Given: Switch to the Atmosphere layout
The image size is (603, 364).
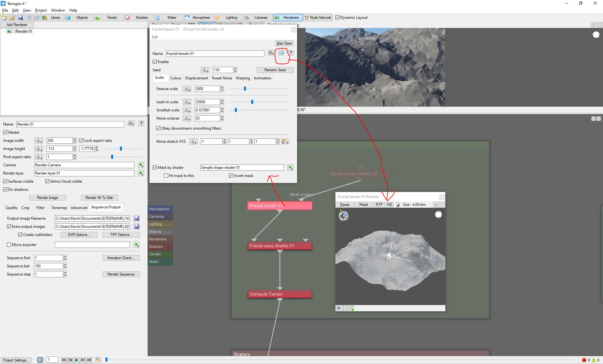Looking at the screenshot, I should pos(198,18).
